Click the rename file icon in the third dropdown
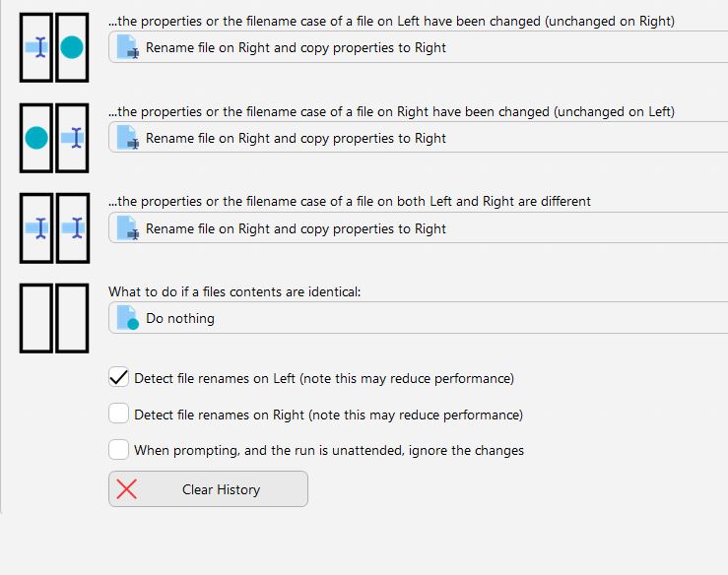Image resolution: width=728 pixels, height=575 pixels. point(128,228)
